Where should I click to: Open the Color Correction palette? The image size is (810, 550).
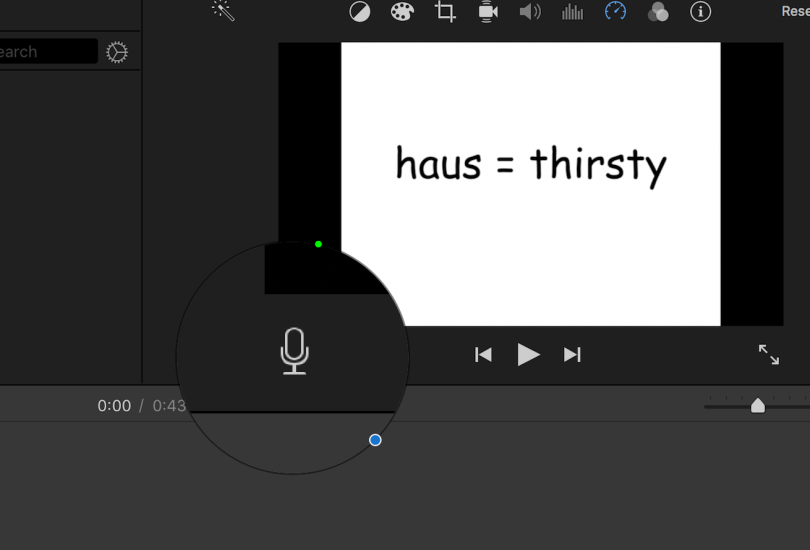[401, 12]
